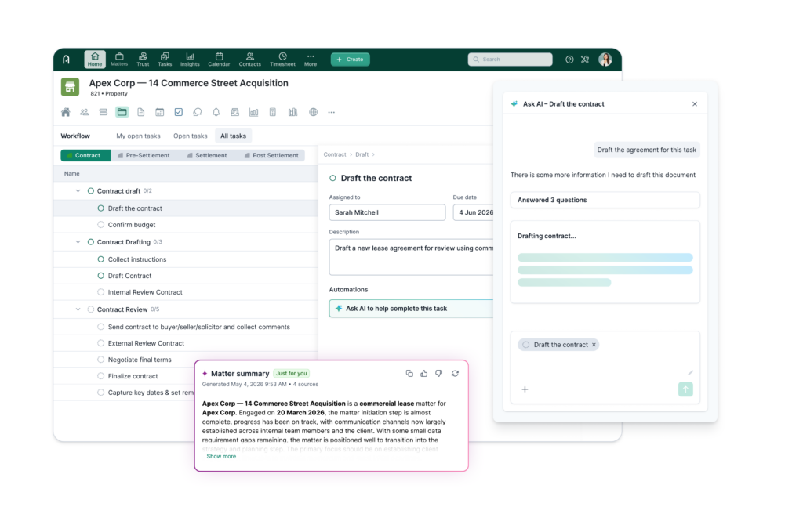
Task: Mark Negotiate final terms complete
Action: pyautogui.click(x=101, y=360)
